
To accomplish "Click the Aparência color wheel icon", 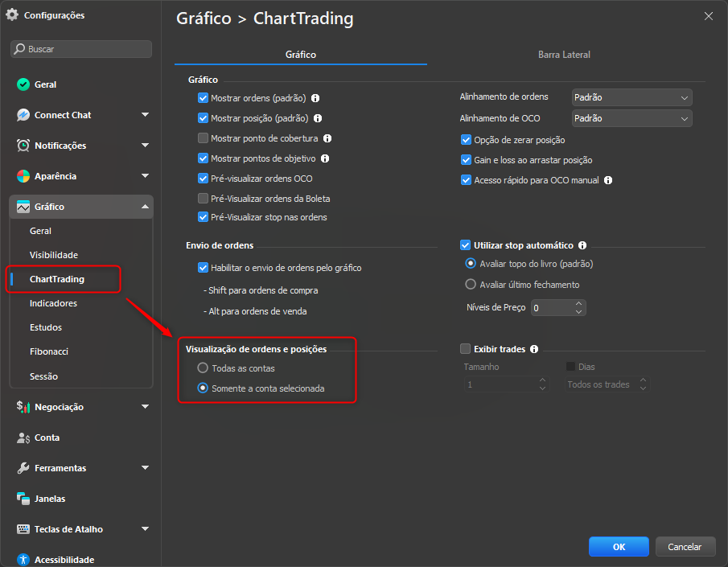I will click(x=23, y=176).
